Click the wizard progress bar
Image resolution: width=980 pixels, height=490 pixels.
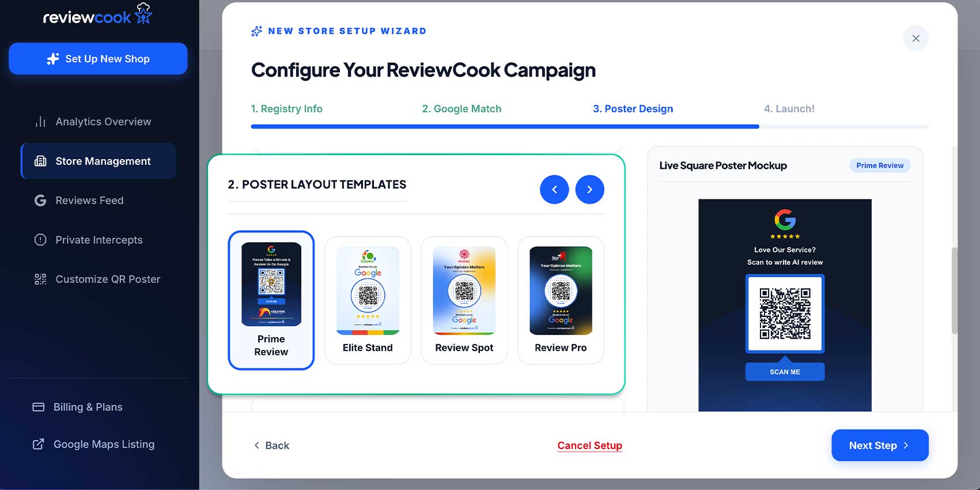coord(590,126)
